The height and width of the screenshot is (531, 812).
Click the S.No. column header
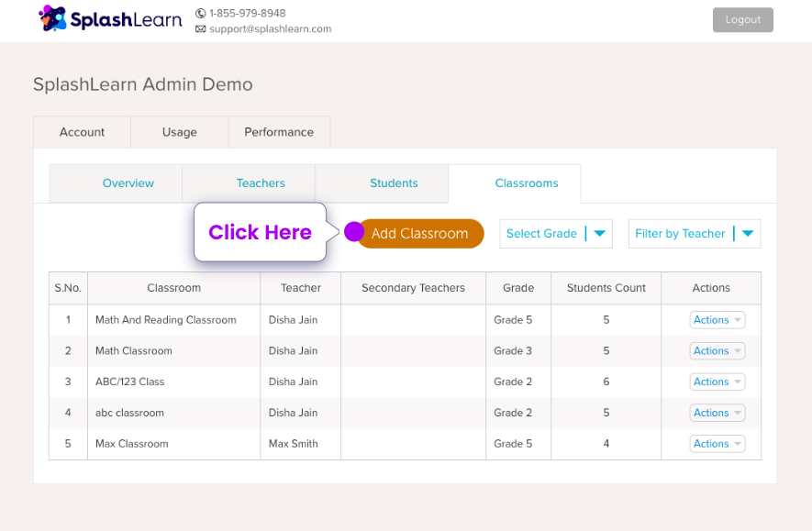click(69, 288)
